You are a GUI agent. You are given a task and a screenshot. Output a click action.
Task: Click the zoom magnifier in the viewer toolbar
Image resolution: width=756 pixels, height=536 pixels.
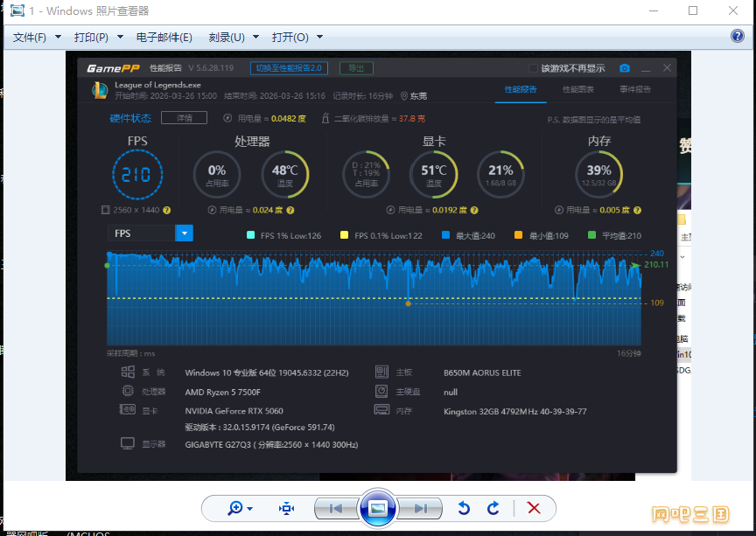point(234,508)
